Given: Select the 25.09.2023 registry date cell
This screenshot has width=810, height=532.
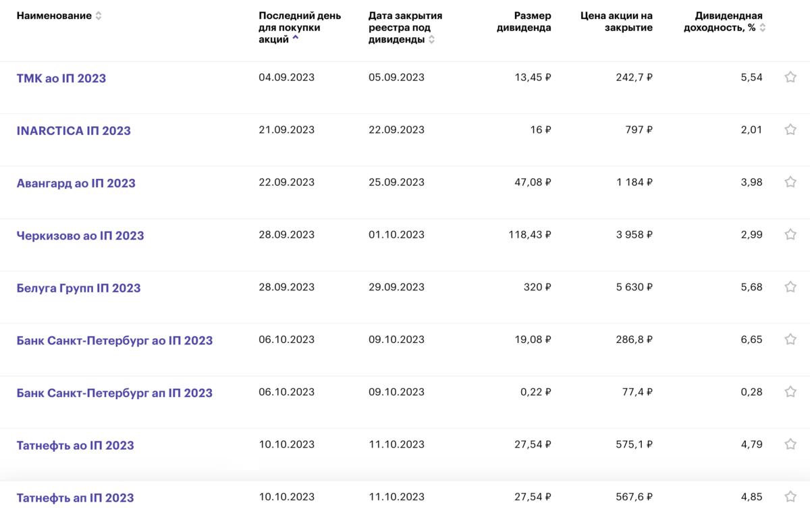Looking at the screenshot, I should [x=396, y=182].
